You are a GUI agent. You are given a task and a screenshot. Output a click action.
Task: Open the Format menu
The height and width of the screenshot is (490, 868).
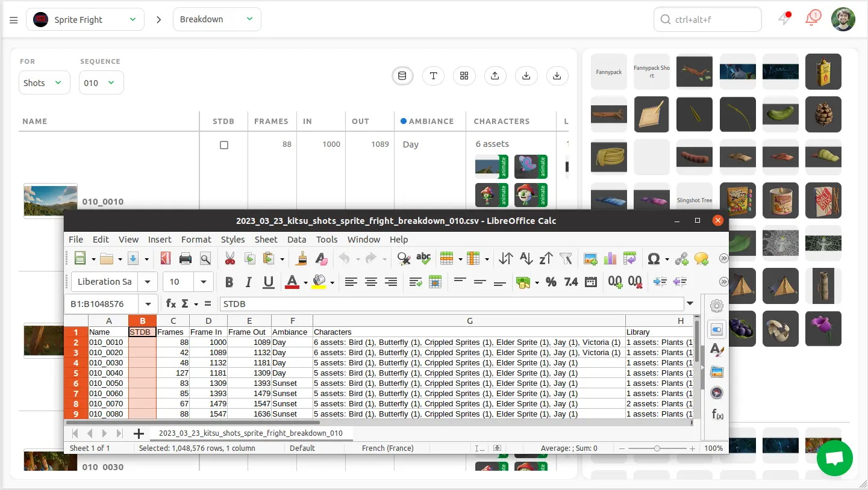(196, 239)
